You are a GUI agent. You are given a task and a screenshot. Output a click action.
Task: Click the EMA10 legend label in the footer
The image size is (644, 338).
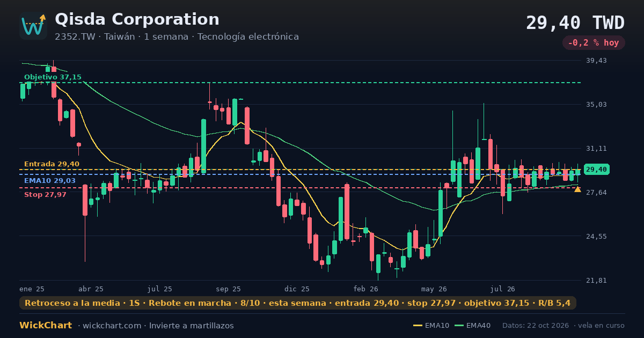437,326
